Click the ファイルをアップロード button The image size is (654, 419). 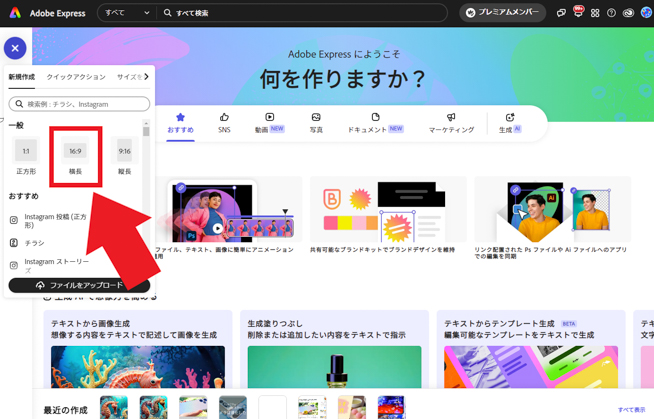coord(79,285)
